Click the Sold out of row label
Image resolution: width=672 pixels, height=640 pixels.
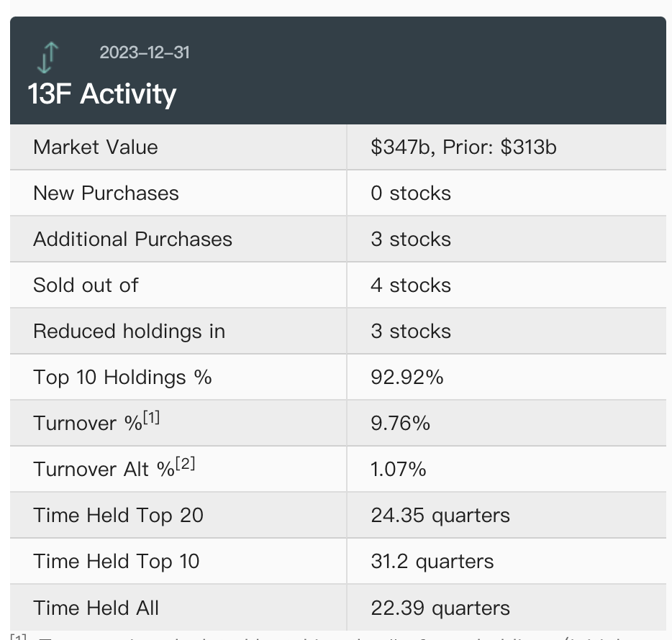point(86,285)
